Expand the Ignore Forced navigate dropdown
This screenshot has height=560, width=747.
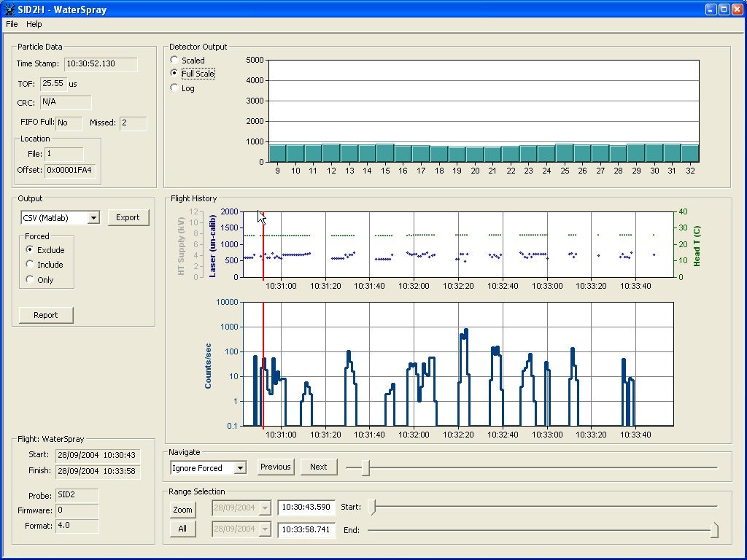(x=240, y=468)
